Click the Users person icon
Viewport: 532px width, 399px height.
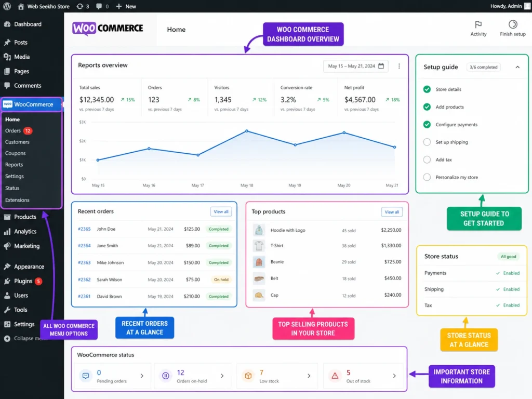pyautogui.click(x=7, y=296)
